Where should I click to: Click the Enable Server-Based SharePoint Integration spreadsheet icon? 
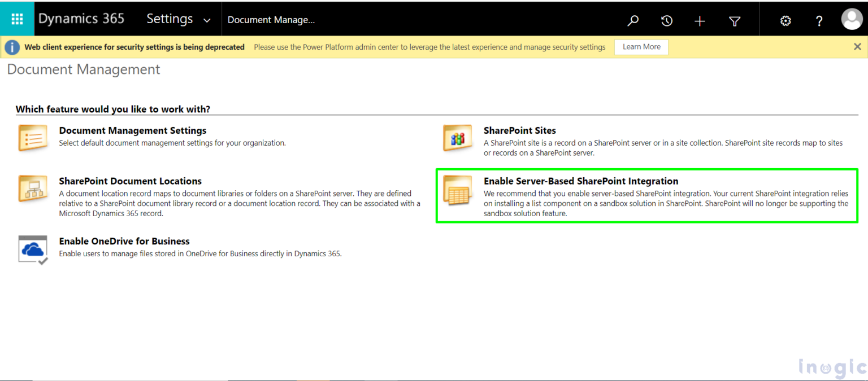(x=458, y=190)
